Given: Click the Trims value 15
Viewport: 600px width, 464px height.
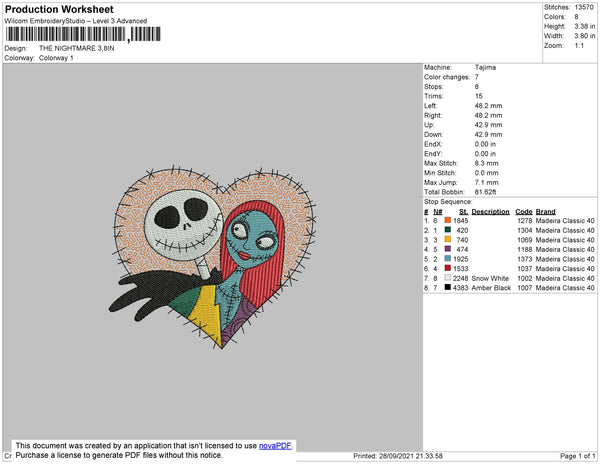Looking at the screenshot, I should (x=478, y=96).
